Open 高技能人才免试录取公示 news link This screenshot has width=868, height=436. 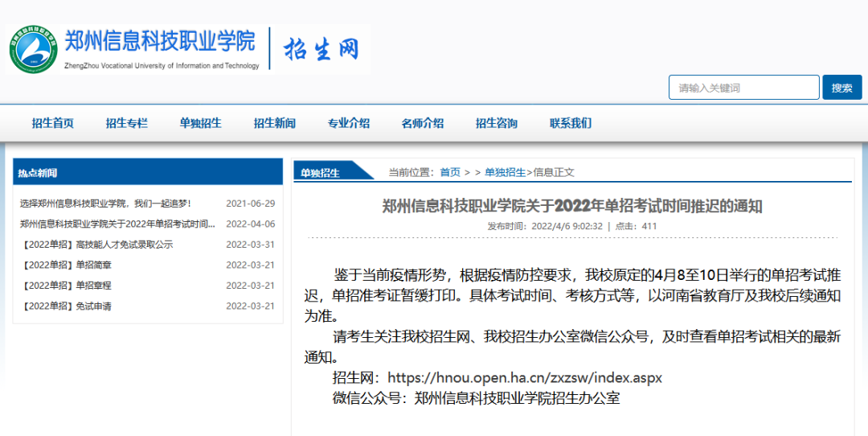click(96, 245)
